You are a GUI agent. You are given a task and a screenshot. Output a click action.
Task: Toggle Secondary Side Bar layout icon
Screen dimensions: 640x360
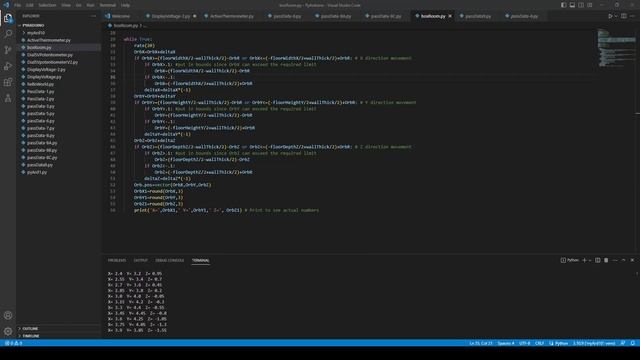point(581,5)
